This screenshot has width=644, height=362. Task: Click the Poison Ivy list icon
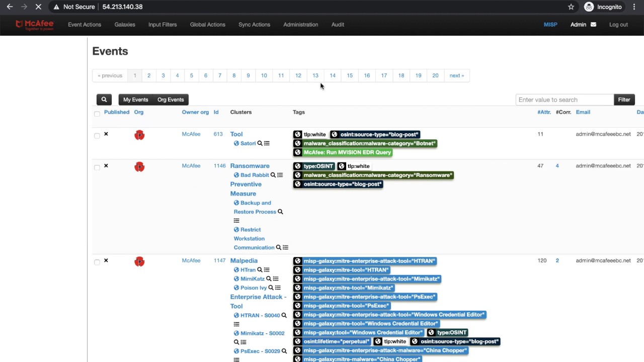[278, 288]
